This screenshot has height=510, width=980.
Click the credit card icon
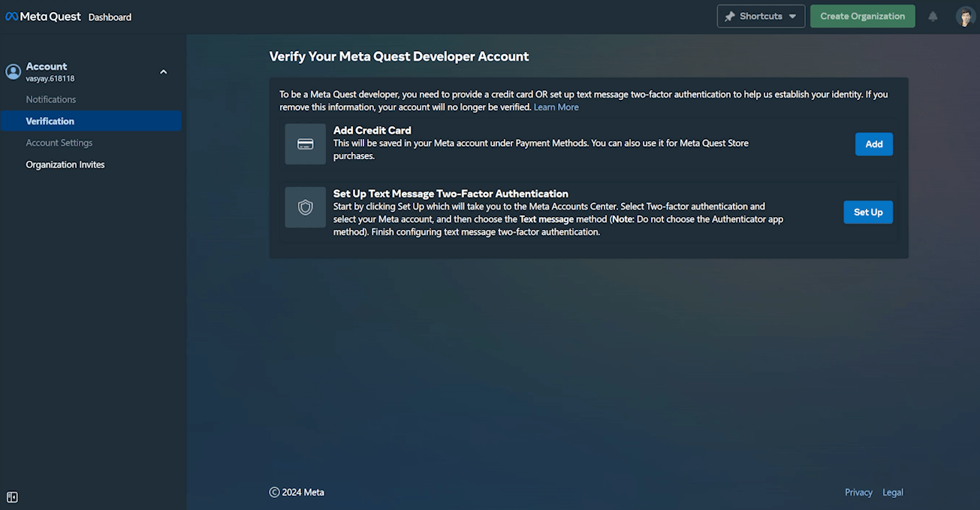click(305, 144)
